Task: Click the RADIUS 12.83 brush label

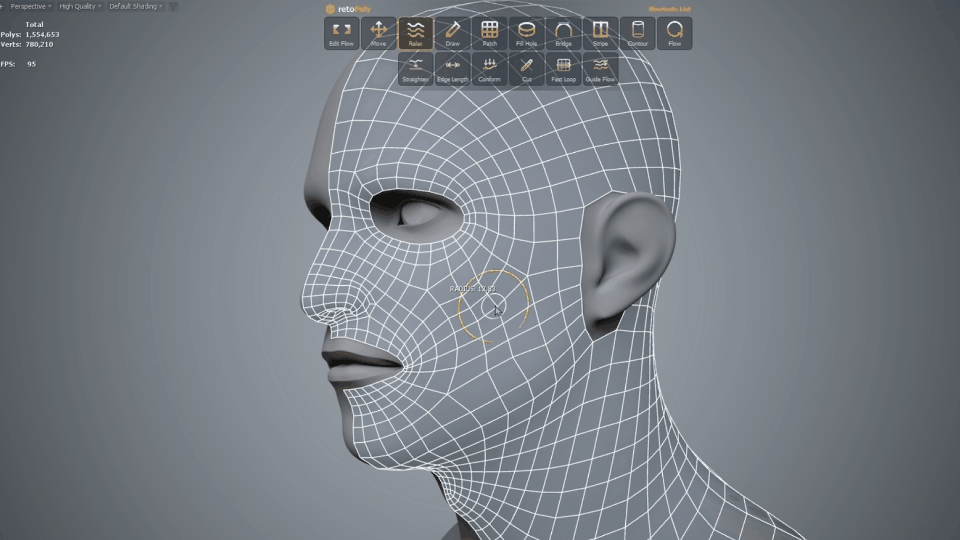Action: pyautogui.click(x=473, y=288)
